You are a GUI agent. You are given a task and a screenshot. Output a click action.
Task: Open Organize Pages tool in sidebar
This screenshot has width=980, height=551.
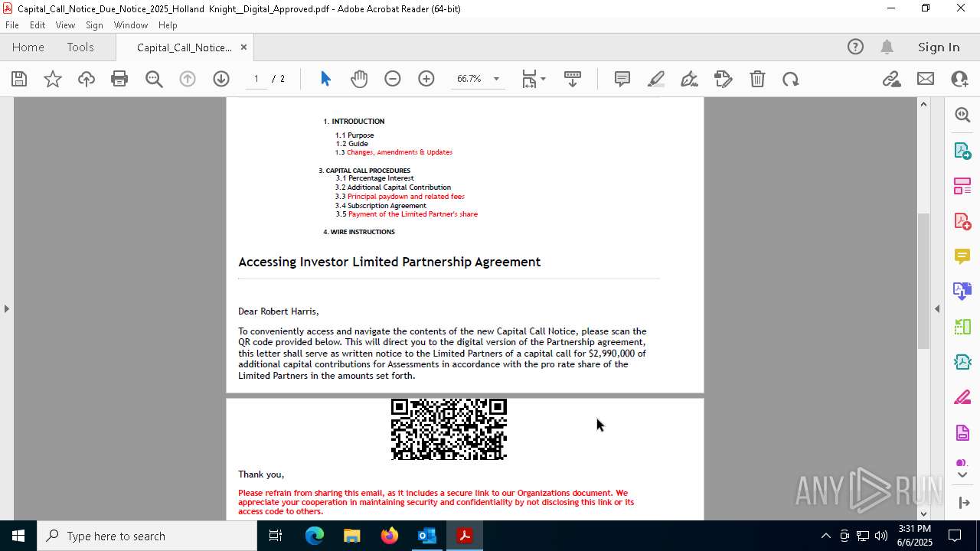[x=962, y=186]
